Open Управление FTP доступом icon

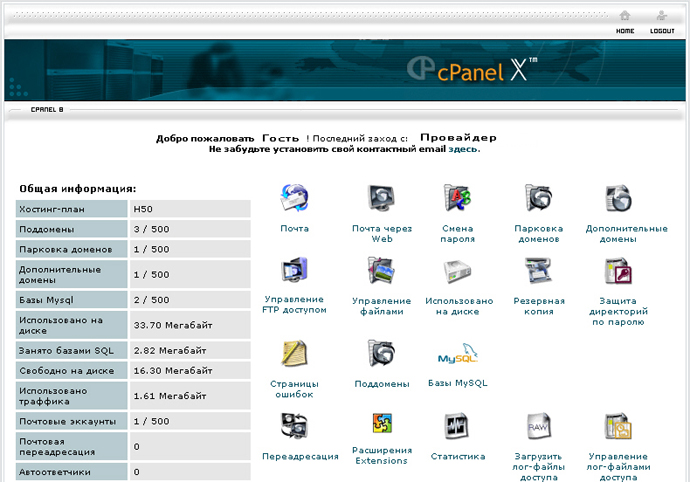coord(294,271)
